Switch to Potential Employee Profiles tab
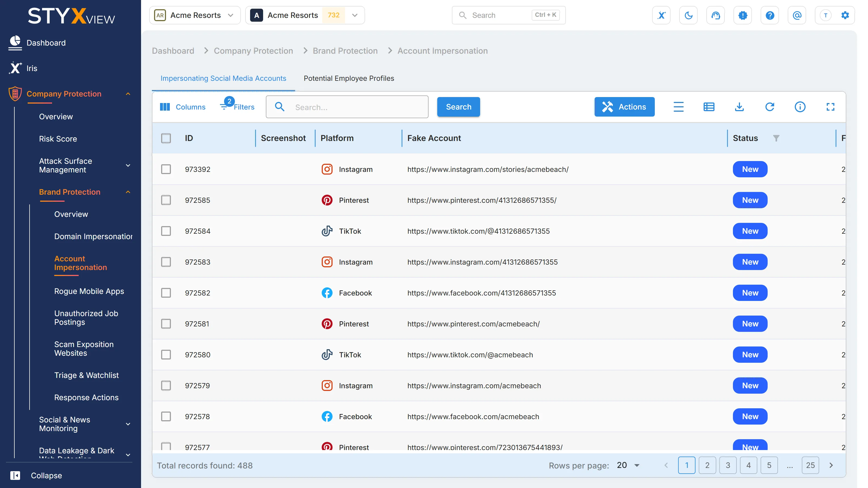 tap(349, 78)
